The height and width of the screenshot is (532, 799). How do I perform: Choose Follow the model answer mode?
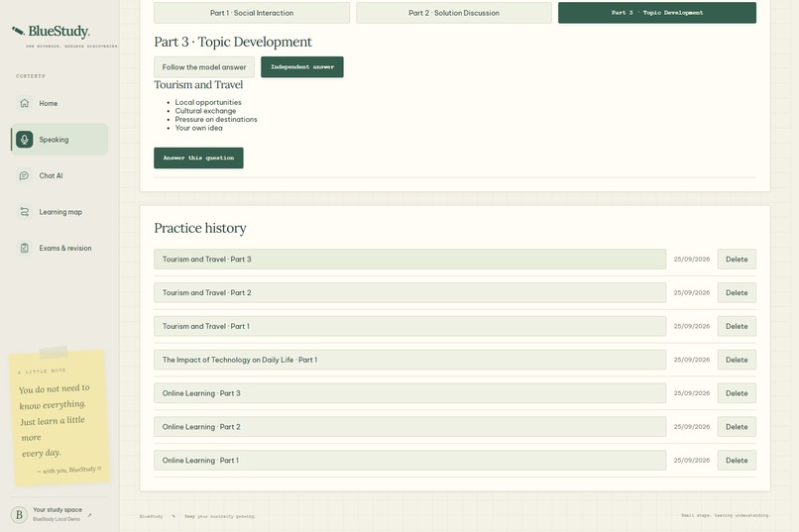204,67
